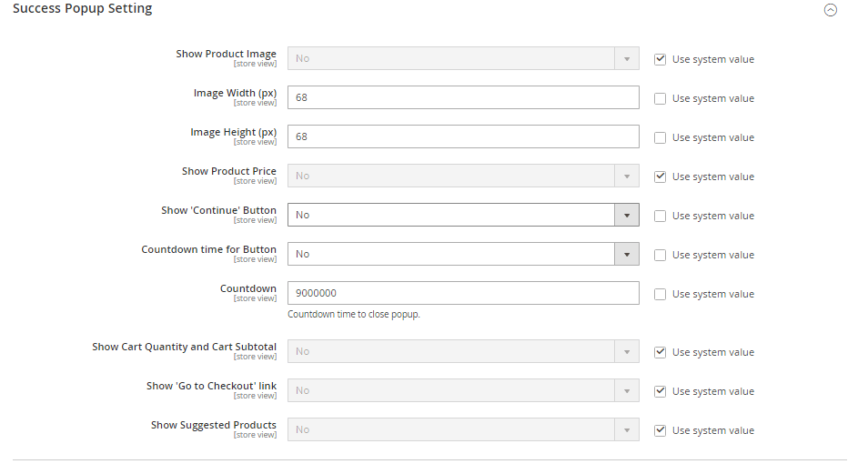The image size is (868, 464).
Task: Click the disabled Show Product Price dropdown
Action: click(x=463, y=176)
